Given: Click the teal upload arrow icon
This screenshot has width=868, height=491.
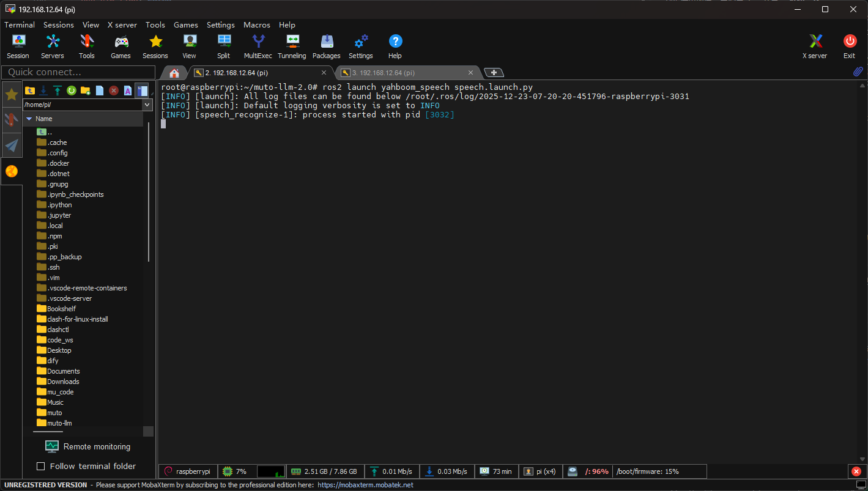Looking at the screenshot, I should (57, 90).
